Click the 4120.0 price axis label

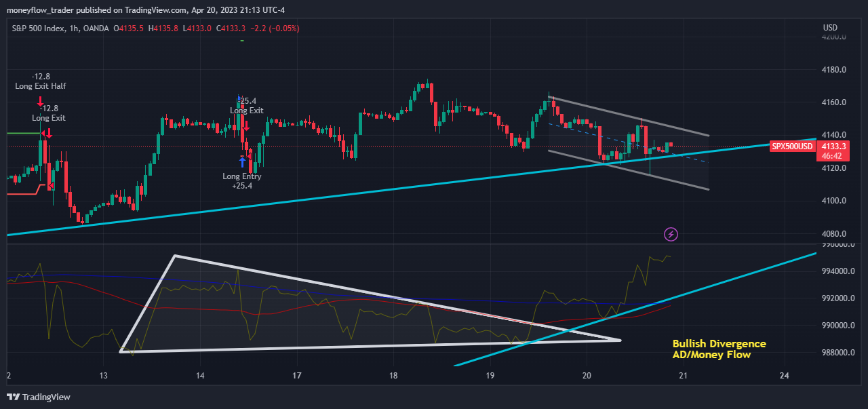[833, 168]
